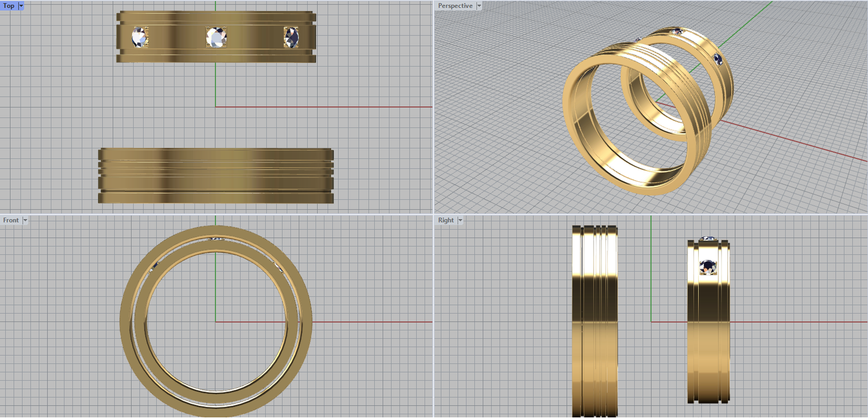Click the left grooved ring in Right viewport

click(x=594, y=320)
